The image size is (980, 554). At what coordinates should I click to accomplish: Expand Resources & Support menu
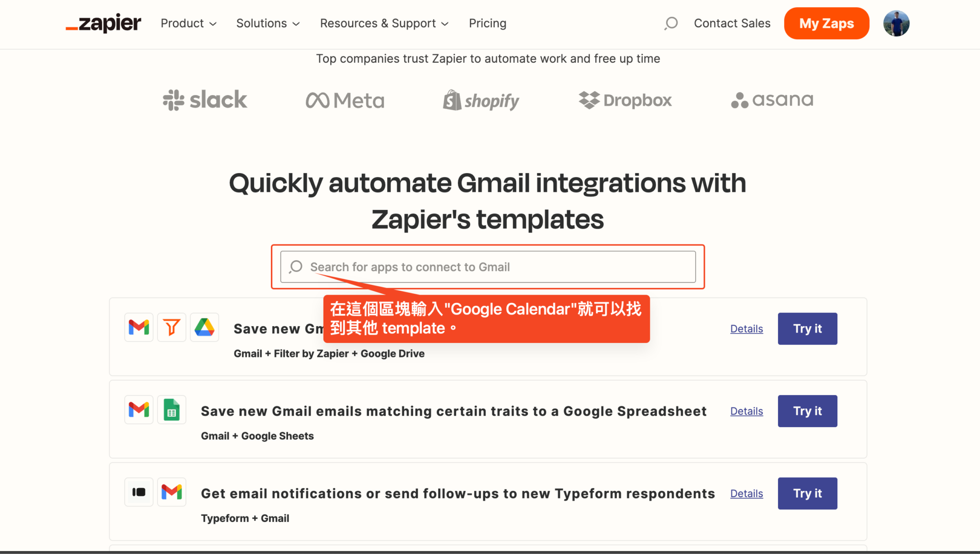tap(383, 23)
